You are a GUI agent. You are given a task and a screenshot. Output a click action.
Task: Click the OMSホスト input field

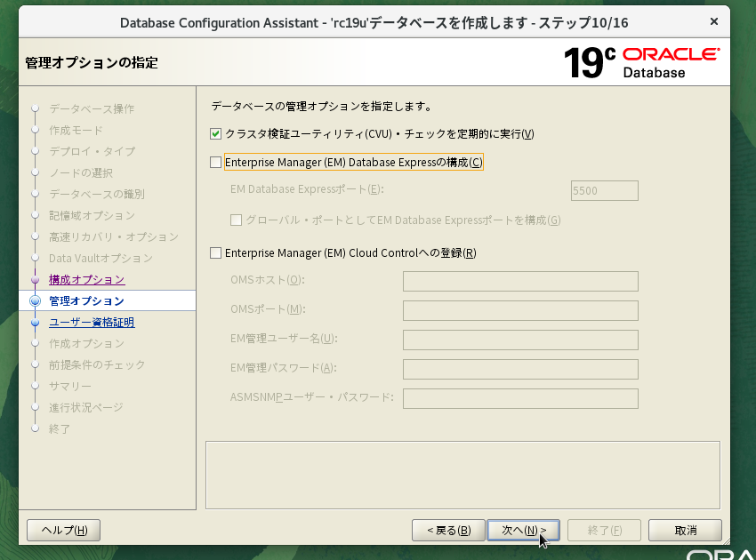click(520, 281)
